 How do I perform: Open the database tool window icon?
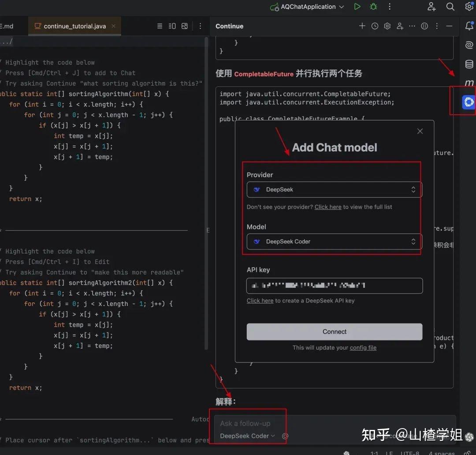tap(469, 63)
